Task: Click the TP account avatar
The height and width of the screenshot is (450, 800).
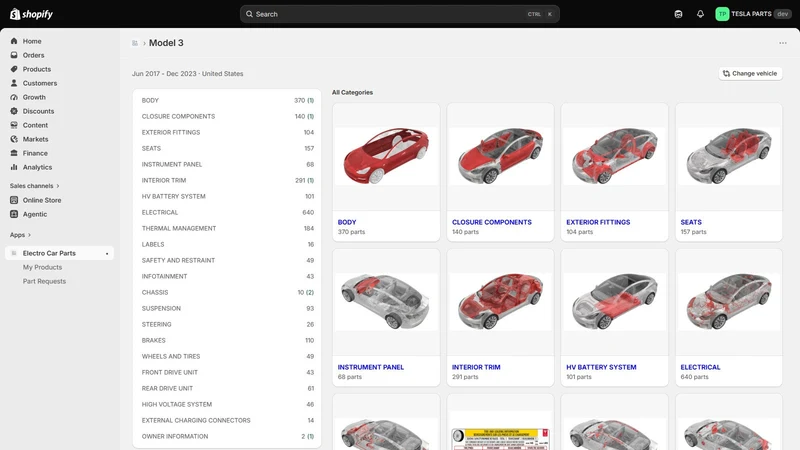Action: pyautogui.click(x=722, y=14)
